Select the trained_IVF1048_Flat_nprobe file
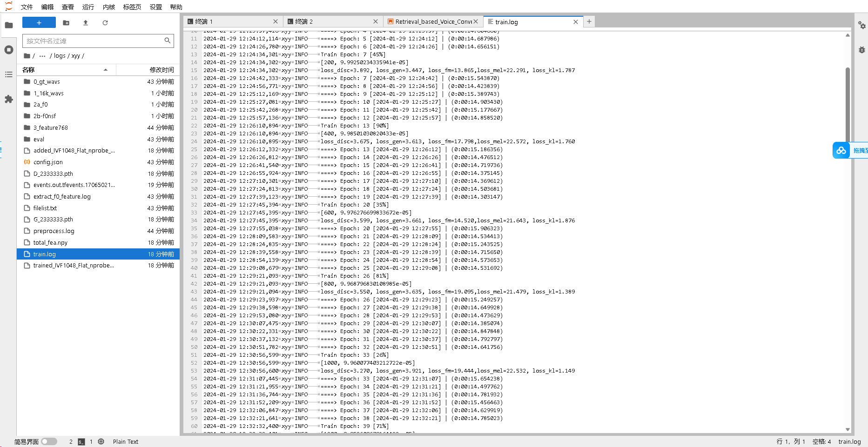The image size is (868, 447). pos(98,265)
